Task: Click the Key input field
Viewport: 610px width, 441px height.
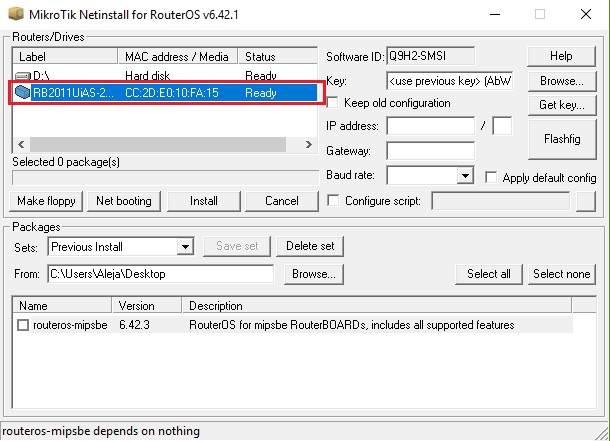Action: pyautogui.click(x=450, y=81)
